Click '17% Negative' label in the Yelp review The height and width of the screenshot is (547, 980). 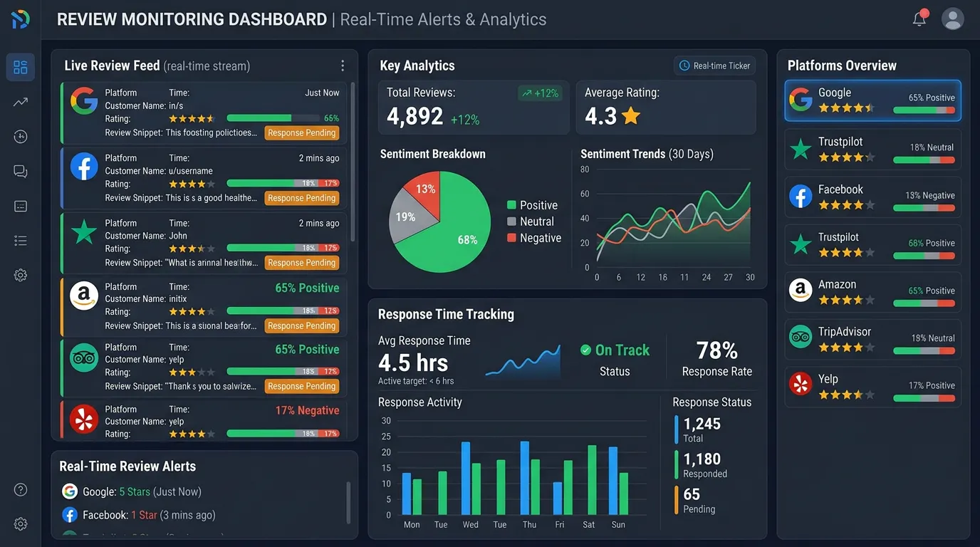click(x=308, y=410)
